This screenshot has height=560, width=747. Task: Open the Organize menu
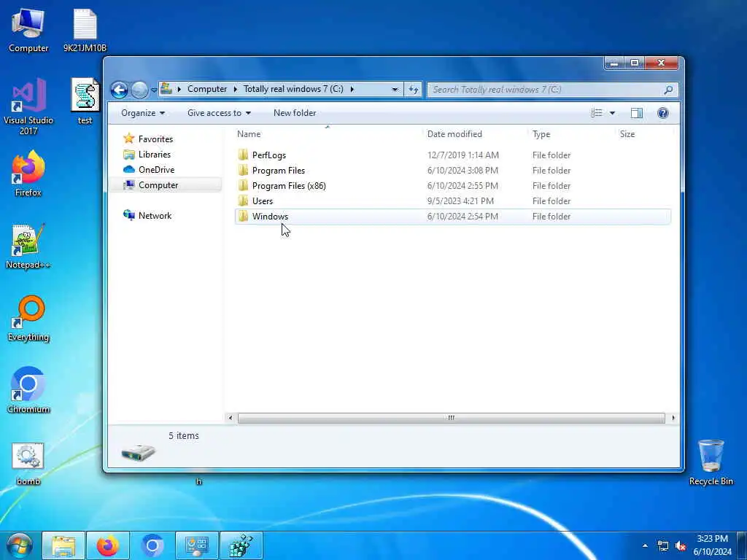point(143,113)
